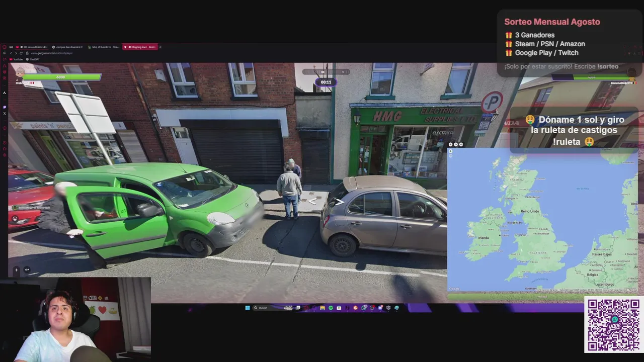
Task: Click the Yape QR code
Action: coord(613,325)
